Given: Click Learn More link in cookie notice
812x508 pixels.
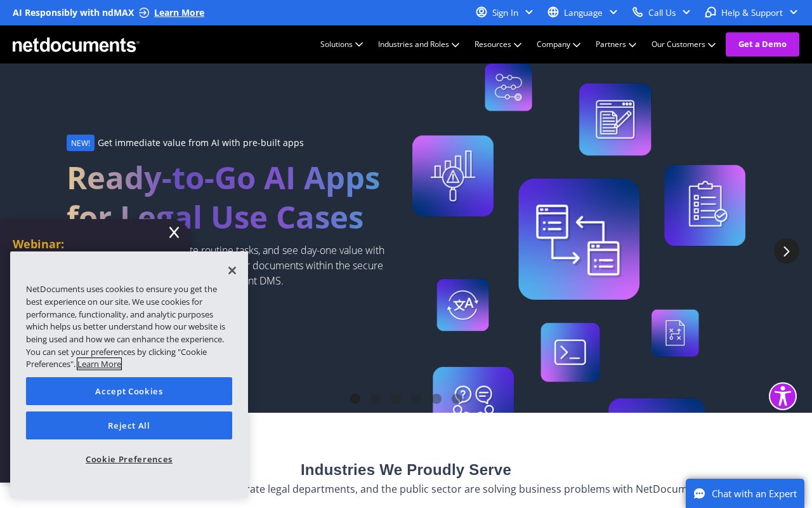Looking at the screenshot, I should (x=99, y=364).
